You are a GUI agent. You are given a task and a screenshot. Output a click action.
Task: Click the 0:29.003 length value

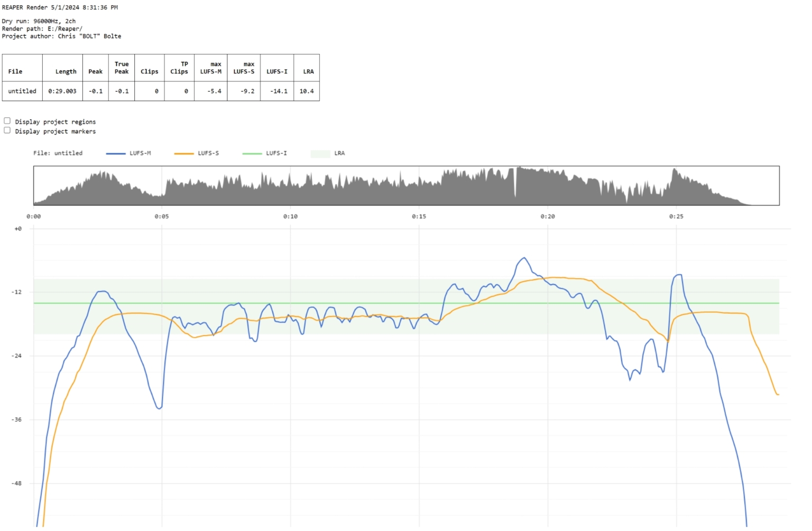coord(62,91)
